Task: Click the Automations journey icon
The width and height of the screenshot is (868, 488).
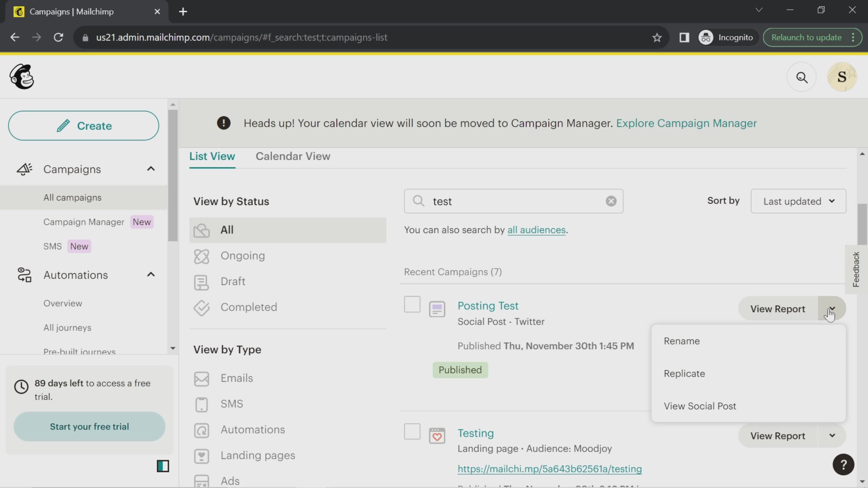Action: tap(25, 275)
